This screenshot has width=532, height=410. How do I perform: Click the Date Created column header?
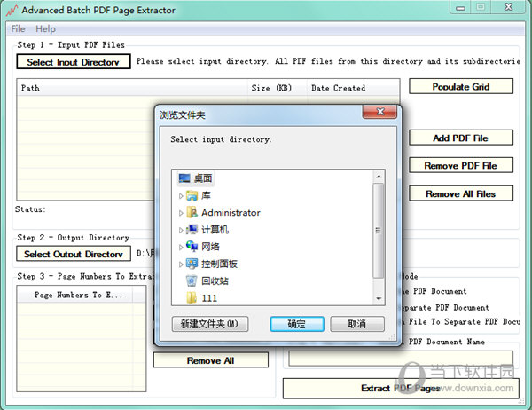353,88
